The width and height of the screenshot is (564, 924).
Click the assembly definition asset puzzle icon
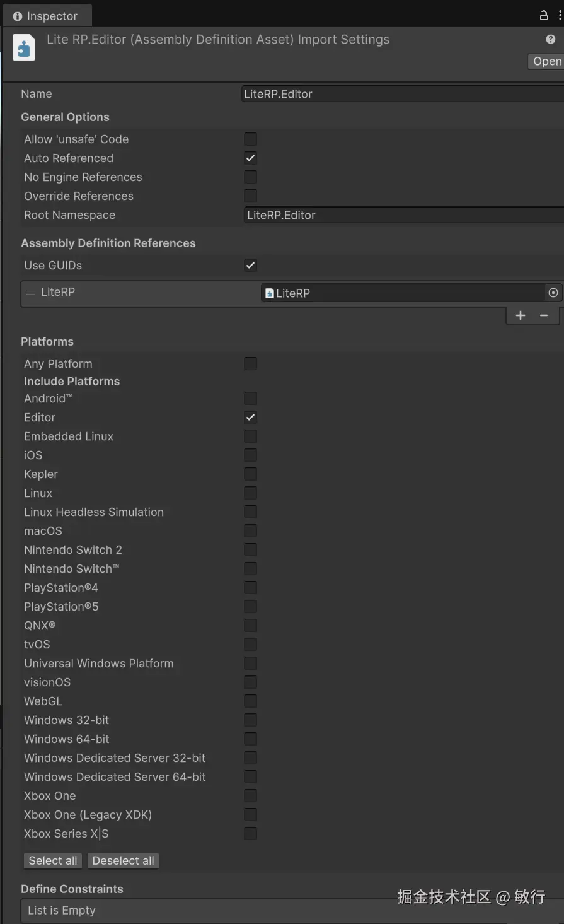coord(24,48)
